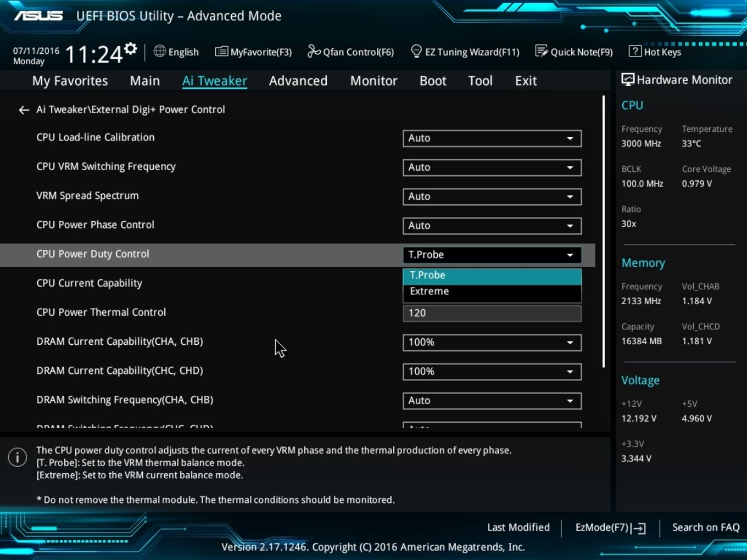Screen dimensions: 747x560
Task: Select the Ai Tweaker tab
Action: click(215, 81)
